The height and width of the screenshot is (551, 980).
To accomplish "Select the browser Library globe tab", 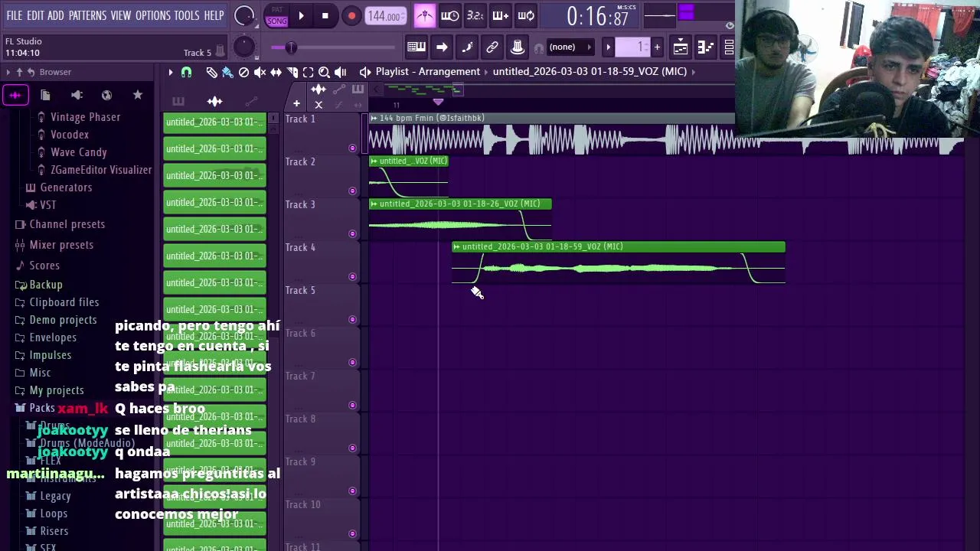I will pos(106,95).
